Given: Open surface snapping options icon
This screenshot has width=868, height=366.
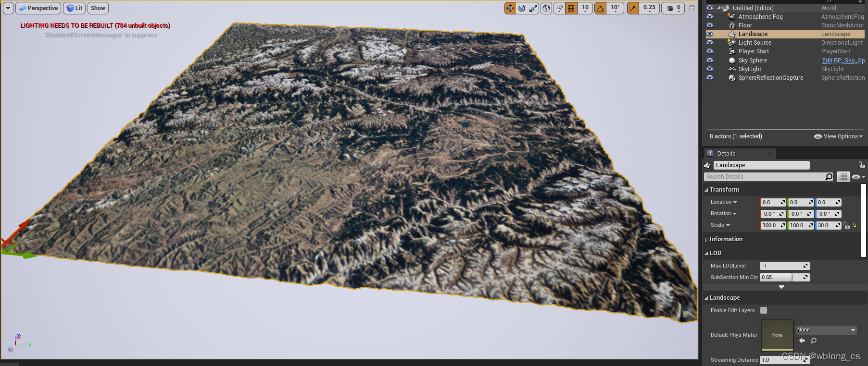Looking at the screenshot, I should [x=559, y=8].
